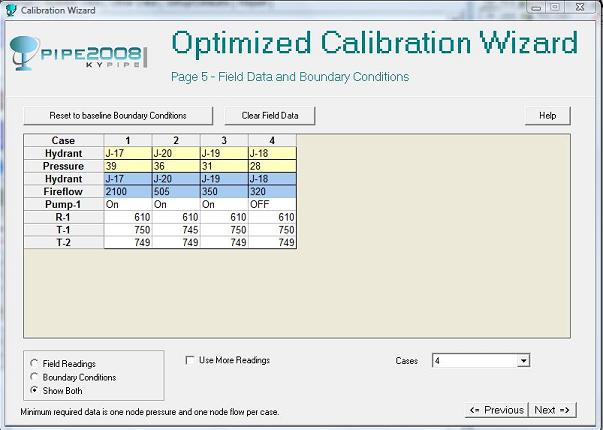Select yellow Hydrant cell J-17 in case 1

(x=128, y=153)
